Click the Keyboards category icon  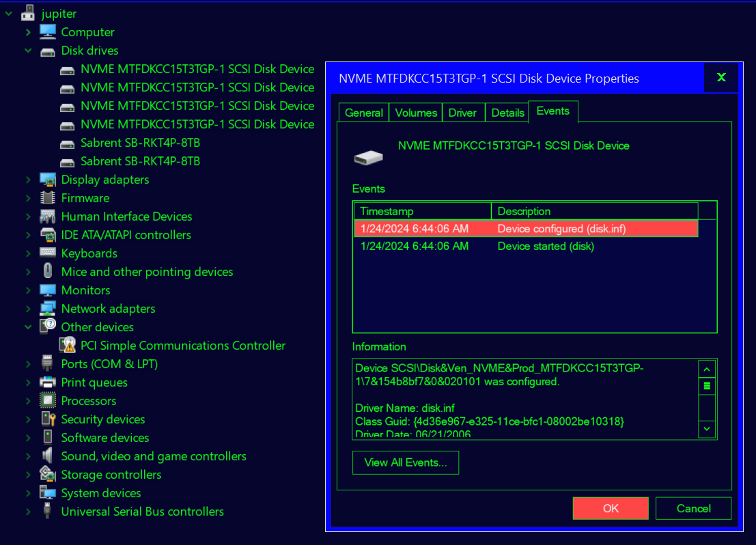coord(48,253)
